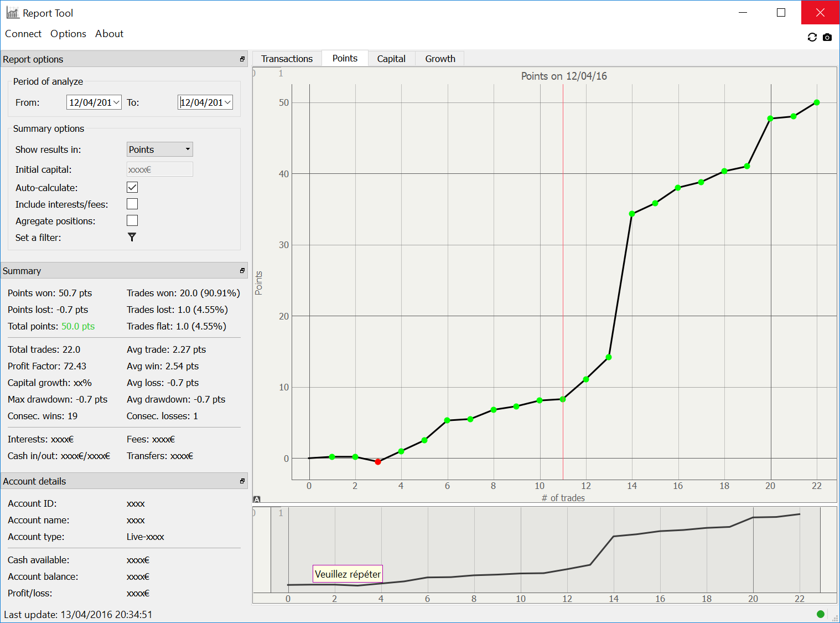Check the Agregate positions box
Viewport: 840px width, 623px height.
(x=132, y=221)
